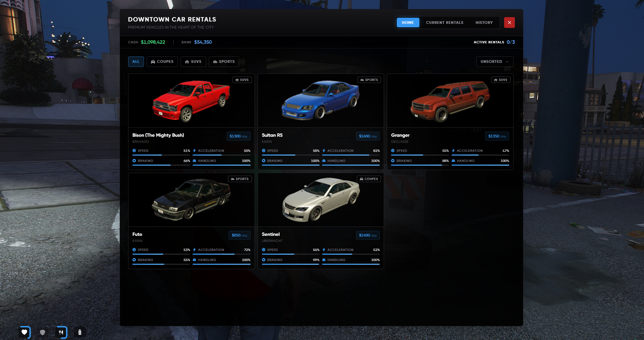Click the speed icon on Bison card
Viewport: 644px width, 340px height.
(134, 151)
